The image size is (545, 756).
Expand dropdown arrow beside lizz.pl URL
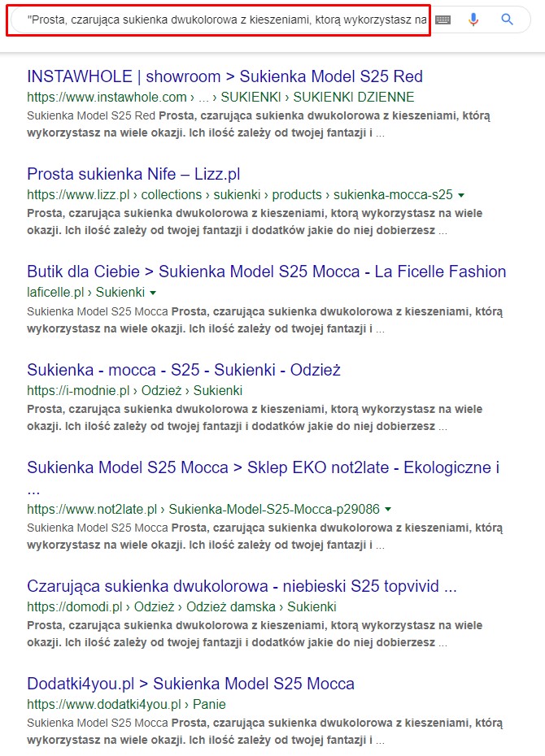(x=461, y=195)
